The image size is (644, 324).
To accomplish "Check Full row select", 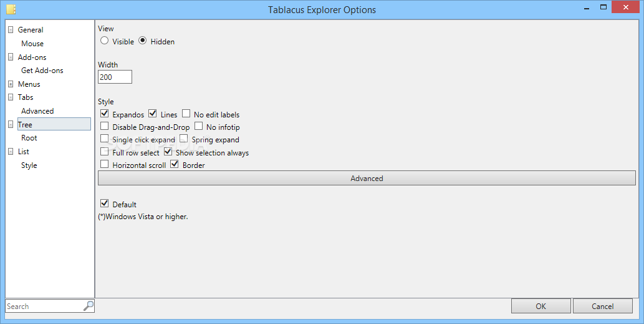I will click(x=104, y=152).
